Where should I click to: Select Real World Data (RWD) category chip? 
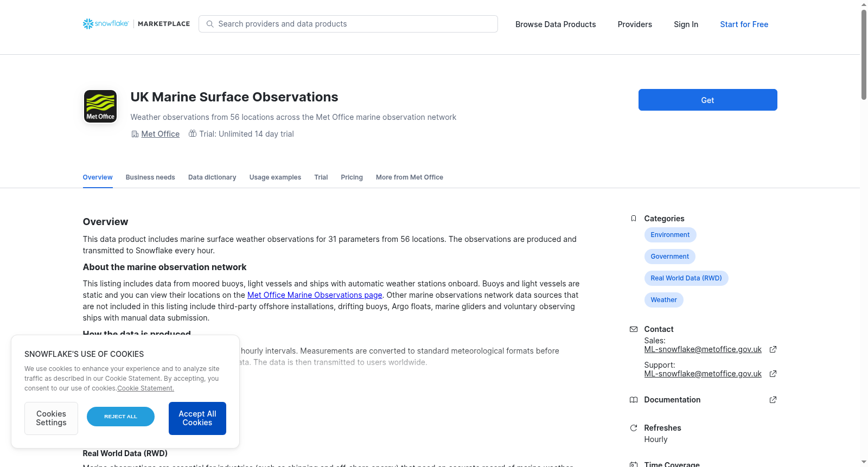click(686, 278)
